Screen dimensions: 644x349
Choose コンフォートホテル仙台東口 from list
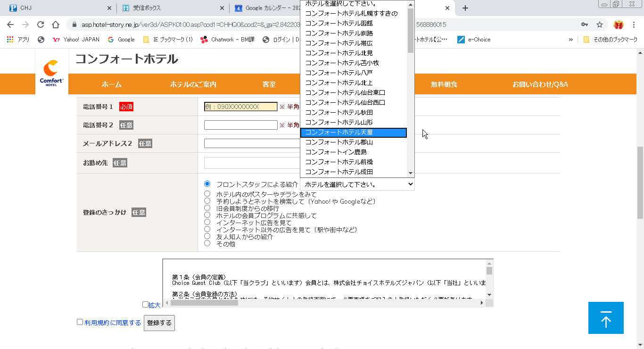pos(354,92)
